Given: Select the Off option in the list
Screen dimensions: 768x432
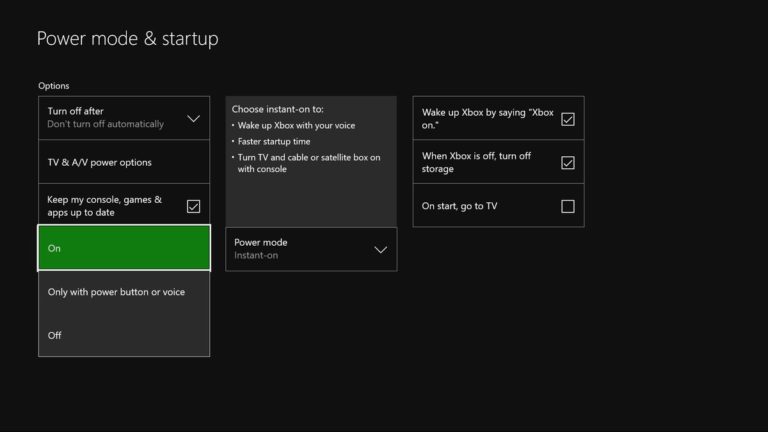Looking at the screenshot, I should [x=55, y=335].
